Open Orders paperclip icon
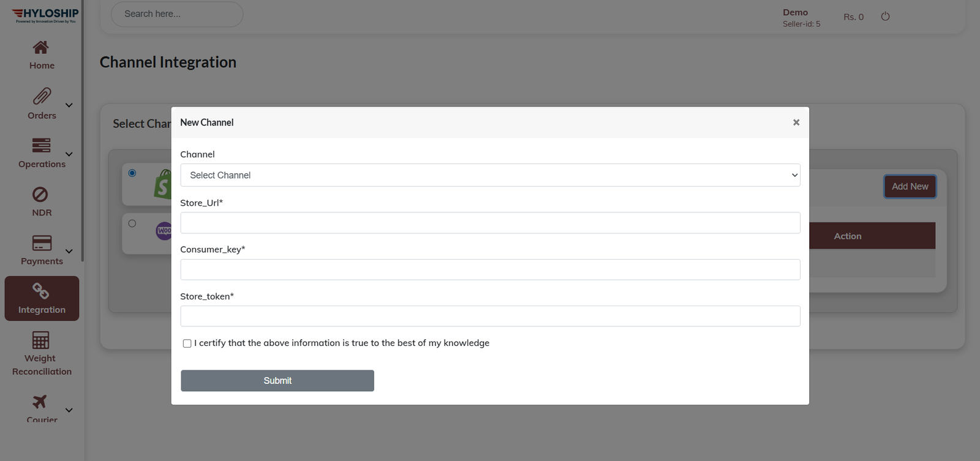 (42, 96)
